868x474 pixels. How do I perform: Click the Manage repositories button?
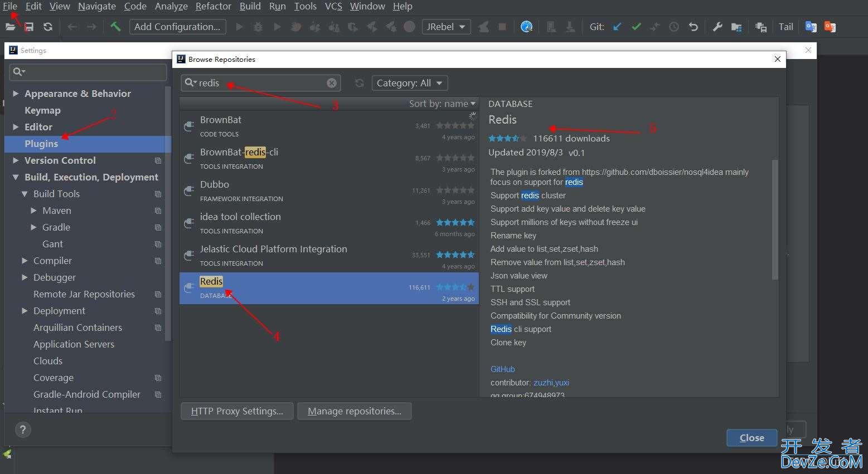pos(355,411)
